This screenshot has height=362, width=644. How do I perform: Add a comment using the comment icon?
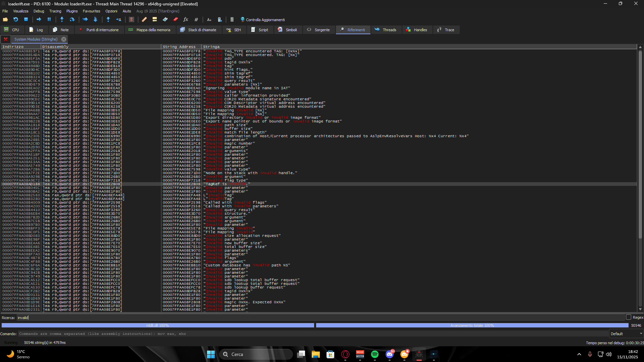[x=155, y=19]
